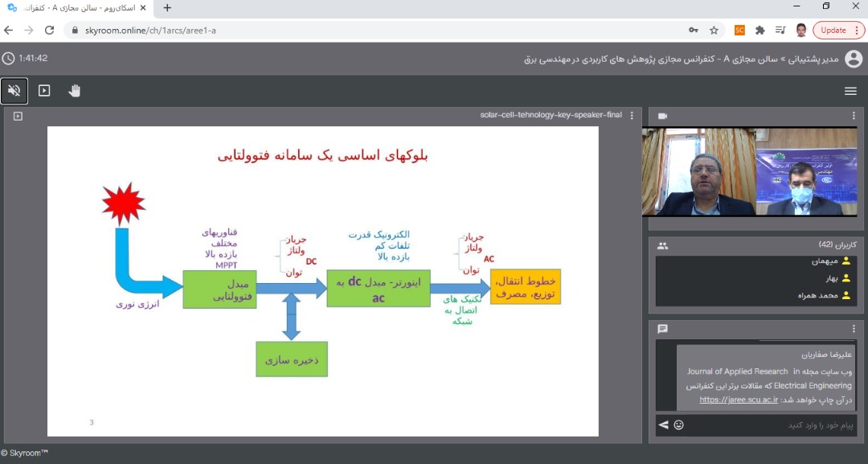
Task: Click the media play icon beside the speaker button
Action: click(x=44, y=91)
